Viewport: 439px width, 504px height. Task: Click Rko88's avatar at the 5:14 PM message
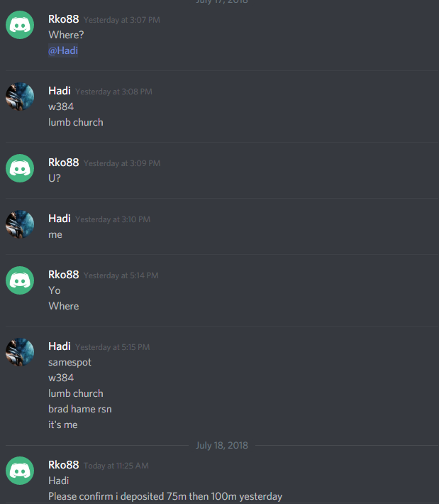tap(20, 280)
